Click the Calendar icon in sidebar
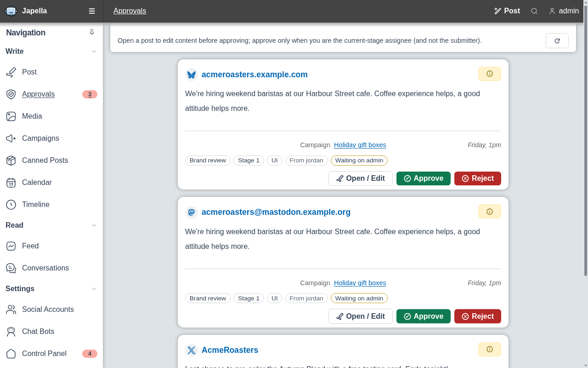The image size is (588, 368). (11, 183)
